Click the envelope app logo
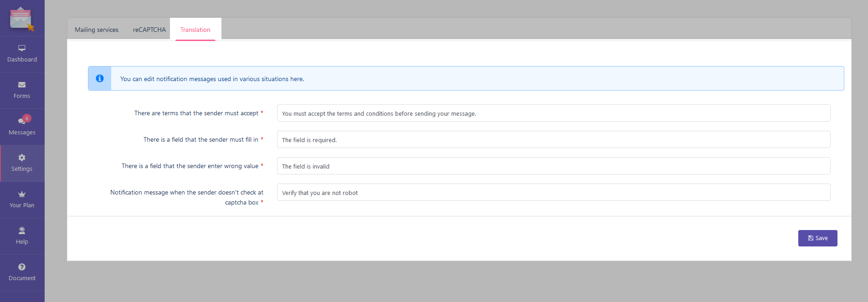Viewport: 868px width, 302px height. pyautogui.click(x=22, y=19)
